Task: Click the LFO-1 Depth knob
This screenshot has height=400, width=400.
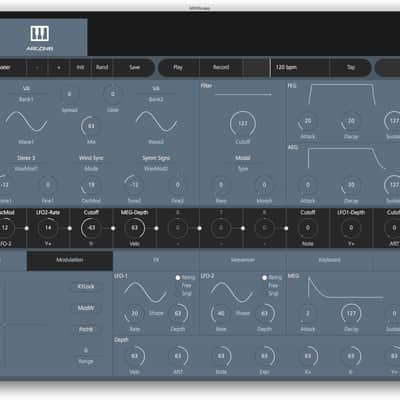Action: pos(178,313)
